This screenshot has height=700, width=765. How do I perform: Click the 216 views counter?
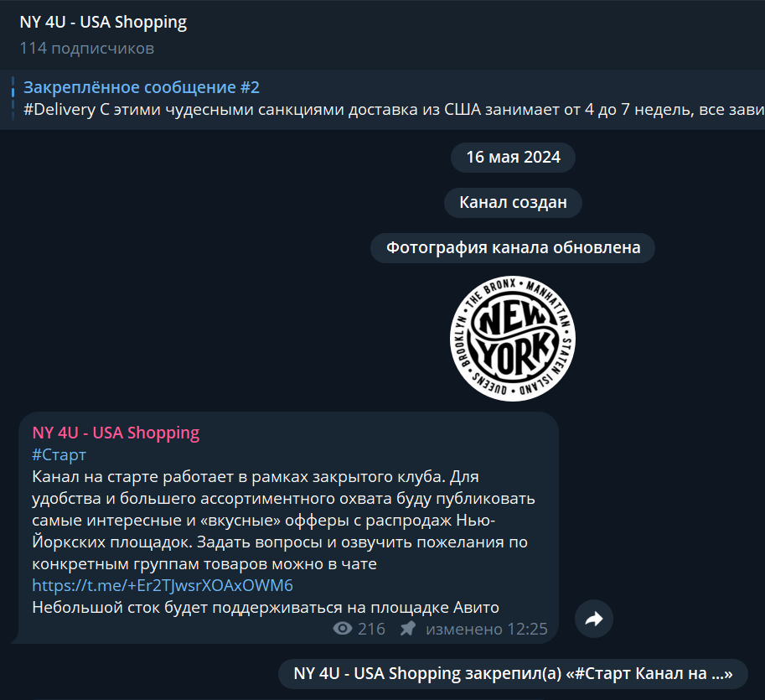pos(371,629)
